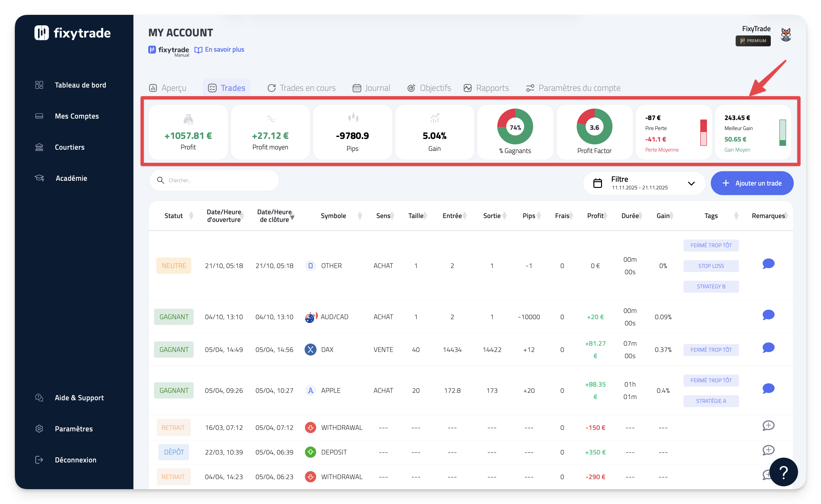Sort the Tags column with its arrows
This screenshot has height=504, width=821.
[x=736, y=216]
